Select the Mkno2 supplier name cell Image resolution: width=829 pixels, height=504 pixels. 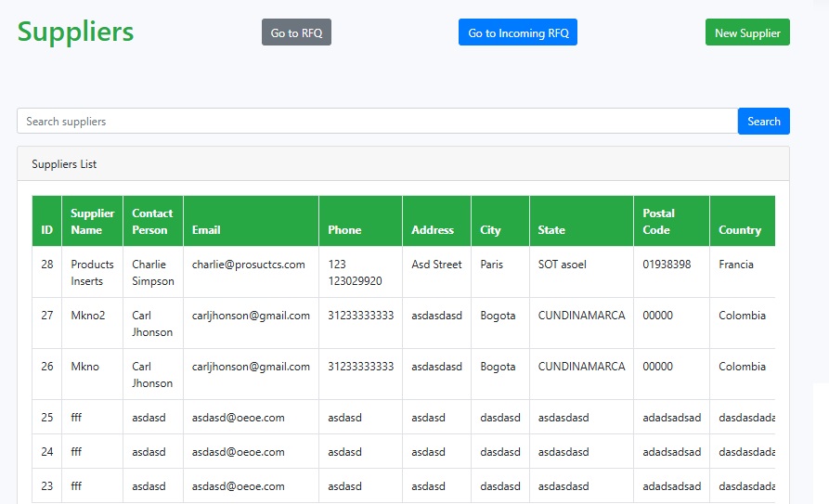[x=88, y=316]
